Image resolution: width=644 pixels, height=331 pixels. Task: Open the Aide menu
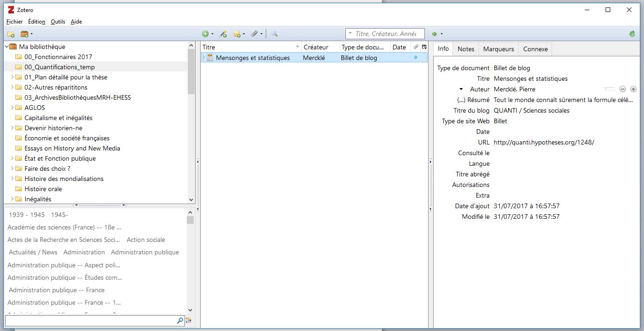tap(76, 22)
